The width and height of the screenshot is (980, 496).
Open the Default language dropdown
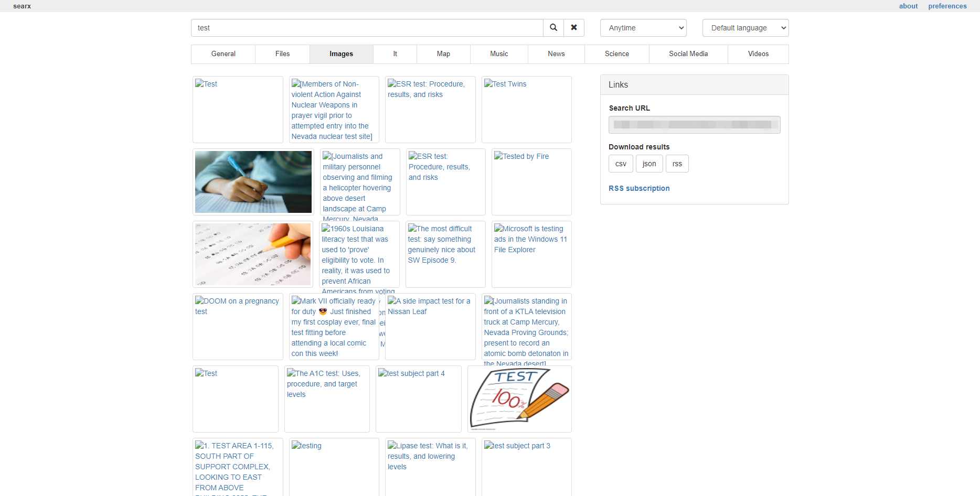point(745,27)
